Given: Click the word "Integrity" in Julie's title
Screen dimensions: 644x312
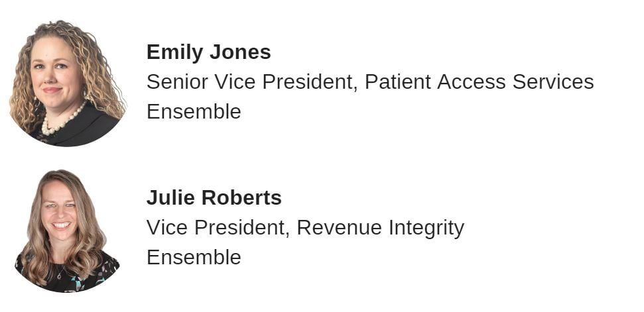Looking at the screenshot, I should click(426, 227).
